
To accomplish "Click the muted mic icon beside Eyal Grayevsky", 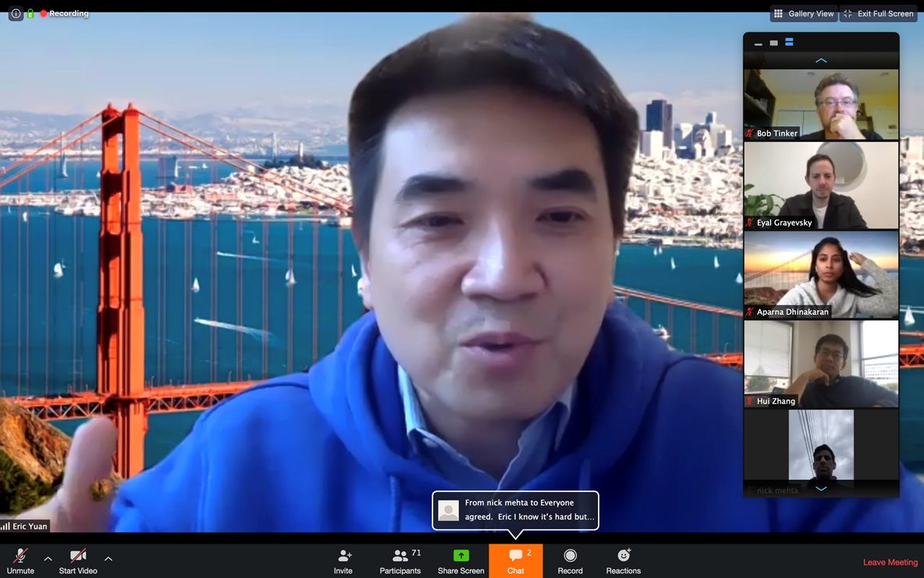I will click(x=750, y=223).
